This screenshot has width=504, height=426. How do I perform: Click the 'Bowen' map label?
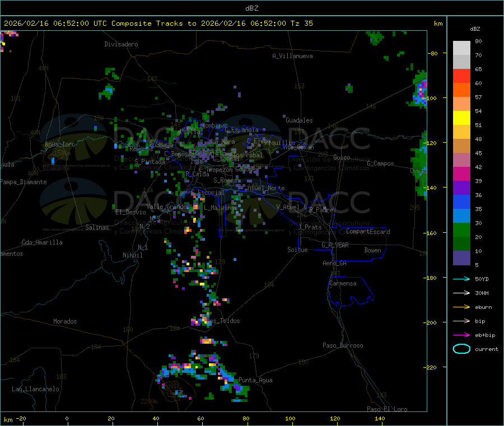tap(372, 250)
